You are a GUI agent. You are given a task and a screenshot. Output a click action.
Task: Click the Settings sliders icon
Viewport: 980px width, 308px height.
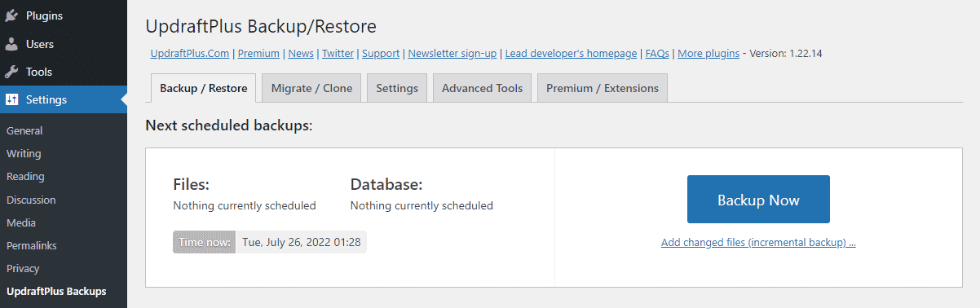(12, 99)
